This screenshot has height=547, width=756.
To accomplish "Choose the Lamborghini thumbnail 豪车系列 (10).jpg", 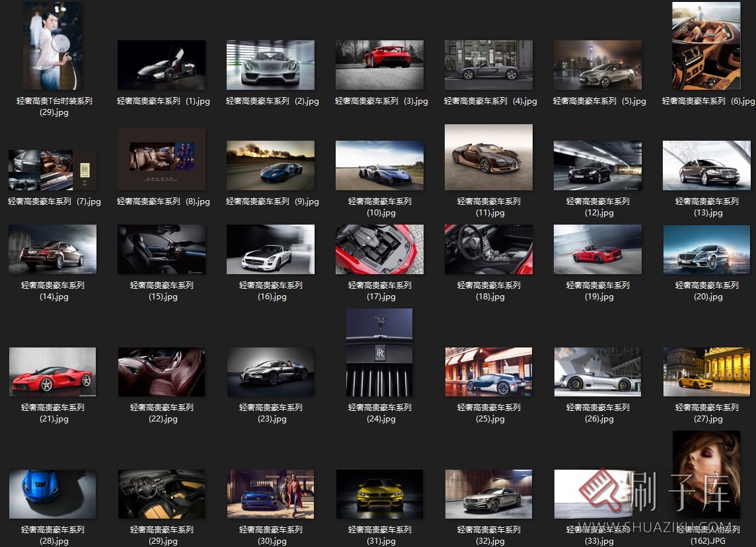I will click(x=379, y=165).
